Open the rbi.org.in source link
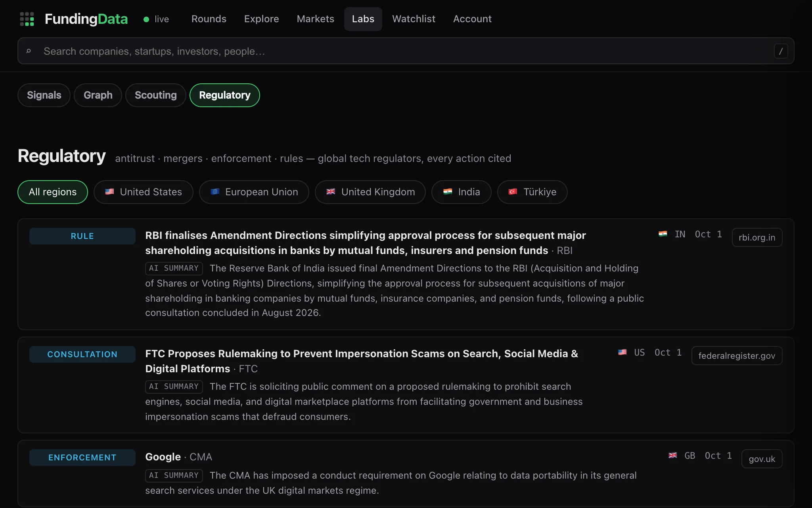The width and height of the screenshot is (812, 508). (x=757, y=237)
